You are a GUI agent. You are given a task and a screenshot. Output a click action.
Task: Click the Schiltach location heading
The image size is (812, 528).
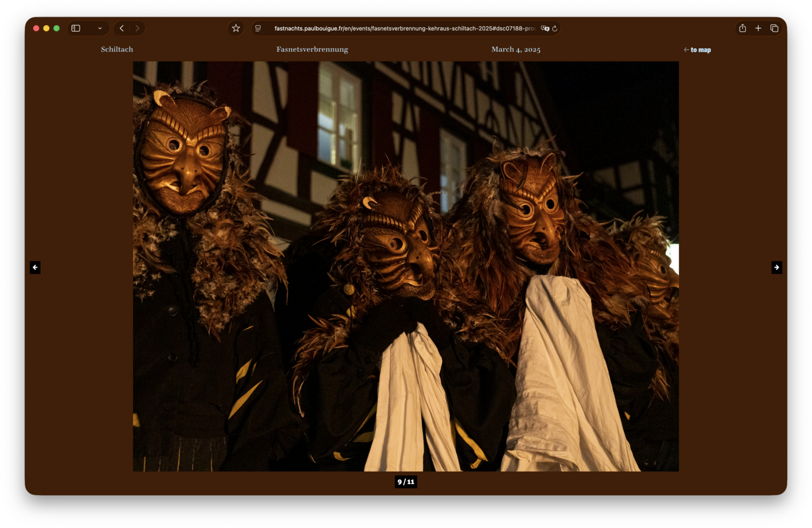click(117, 50)
